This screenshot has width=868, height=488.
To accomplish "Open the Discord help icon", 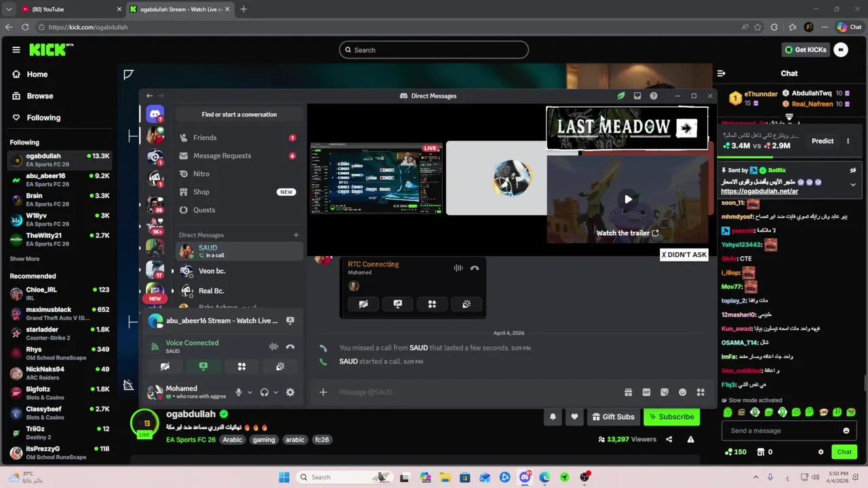I will pyautogui.click(x=654, y=96).
